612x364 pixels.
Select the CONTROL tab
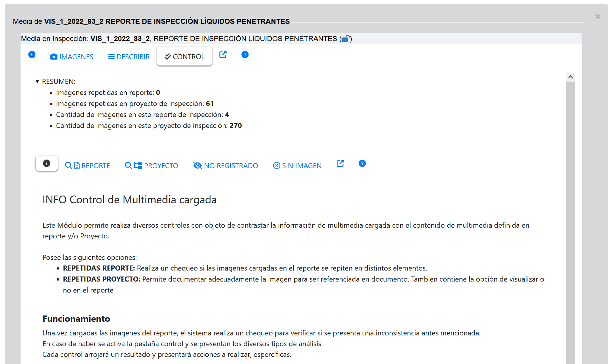[x=185, y=57]
